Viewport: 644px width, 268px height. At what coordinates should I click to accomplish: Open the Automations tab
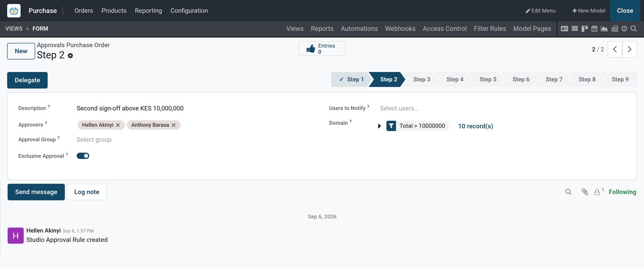359,29
